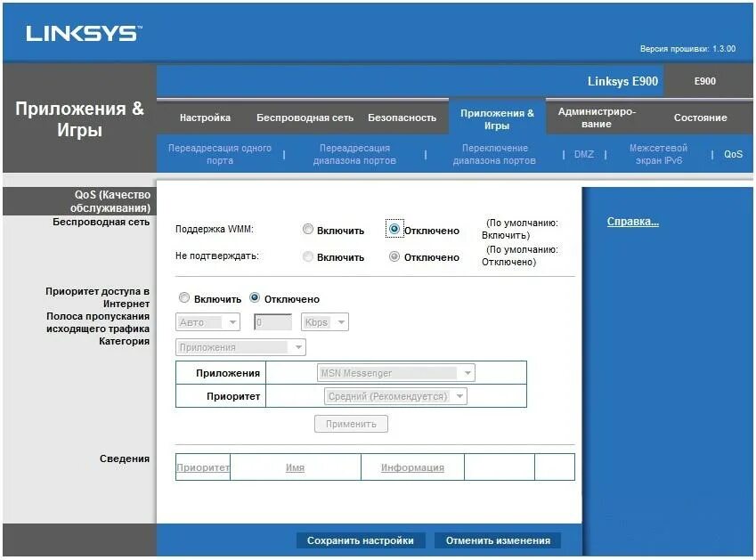Sort by Имя column header
The height and width of the screenshot is (560, 756).
[x=295, y=467]
